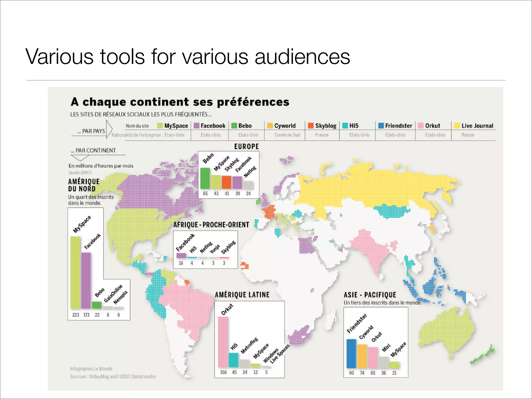Click the tall MySpace bar in Amérique du Nord

tap(75, 272)
